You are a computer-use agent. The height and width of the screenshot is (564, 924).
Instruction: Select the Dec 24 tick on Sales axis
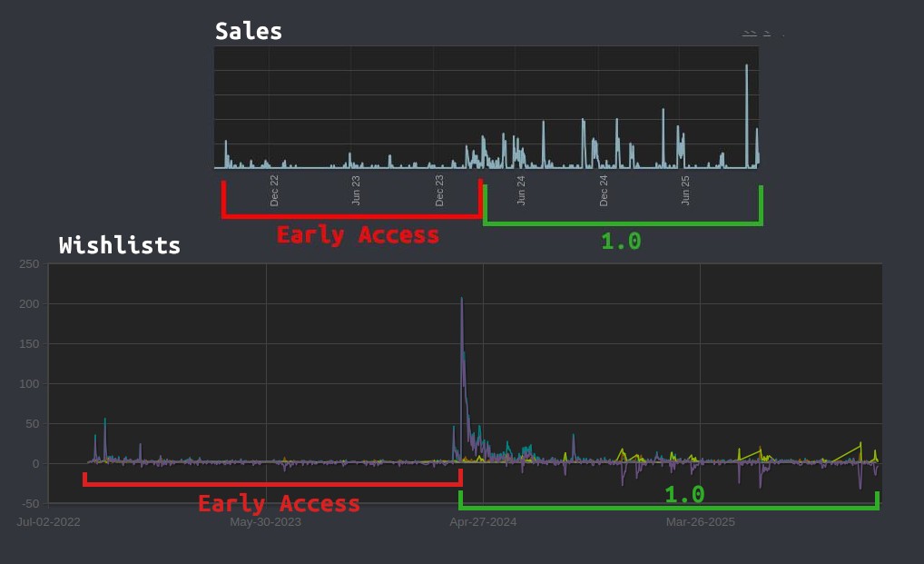point(604,190)
